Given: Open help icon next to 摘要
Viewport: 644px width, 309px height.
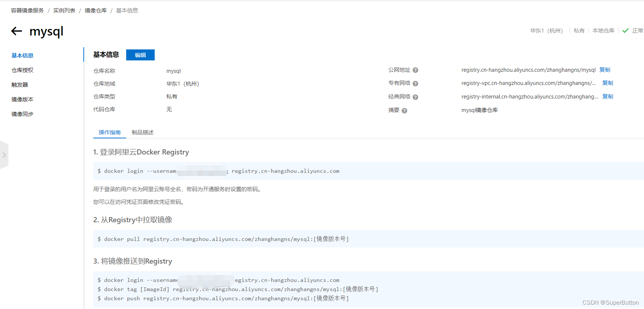Looking at the screenshot, I should click(x=404, y=111).
